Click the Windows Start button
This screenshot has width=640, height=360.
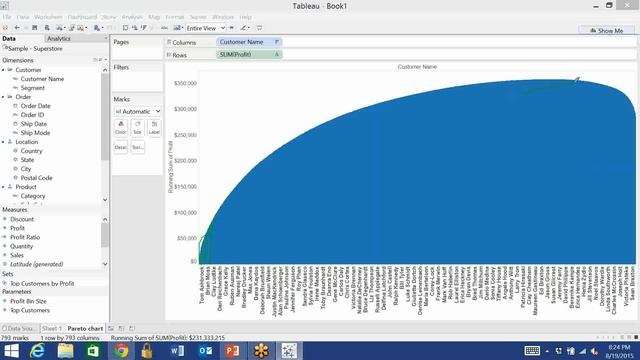click(11, 351)
